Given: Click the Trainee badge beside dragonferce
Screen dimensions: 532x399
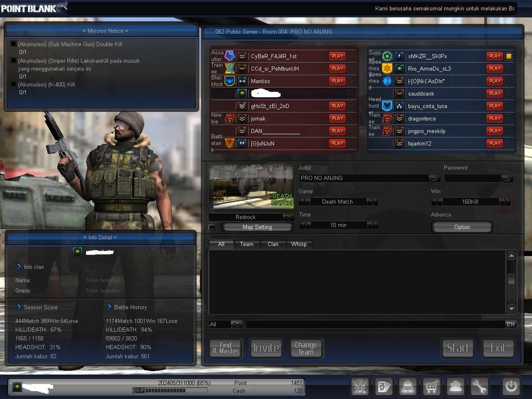Looking at the screenshot, I should (387, 118).
